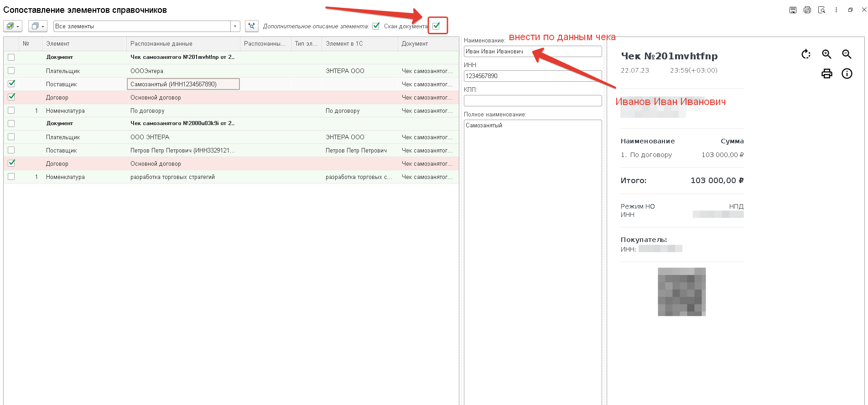Sort by Распознанные данные column header
This screenshot has width=868, height=405.
(183, 44)
